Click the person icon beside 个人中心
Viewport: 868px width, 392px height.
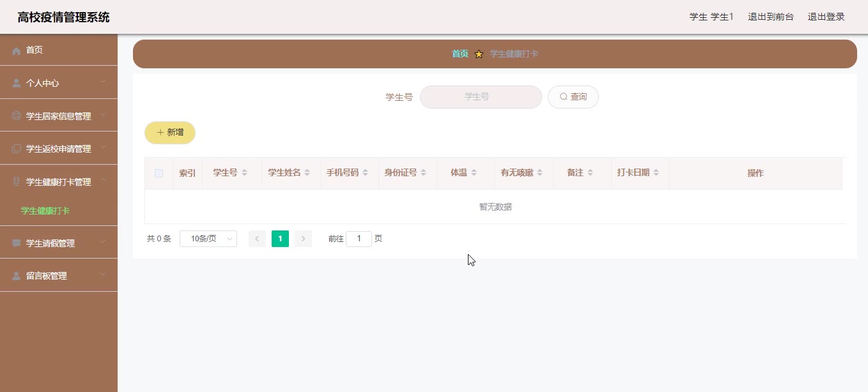[x=17, y=83]
